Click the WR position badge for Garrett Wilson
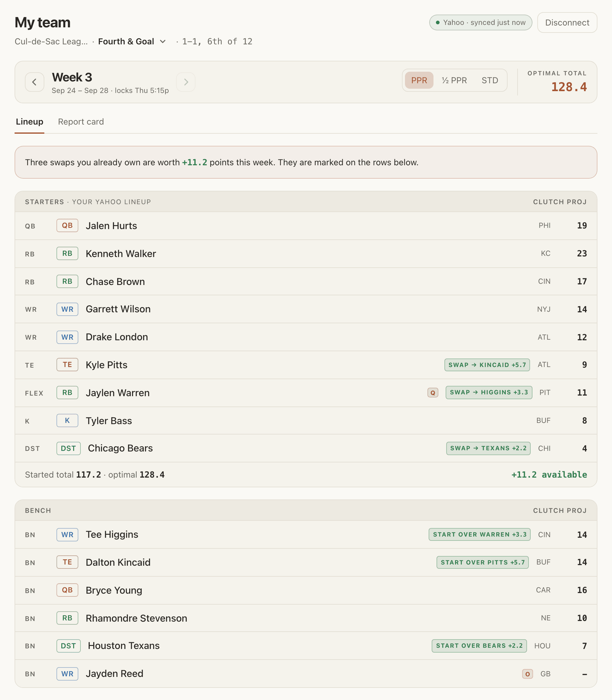 click(67, 309)
